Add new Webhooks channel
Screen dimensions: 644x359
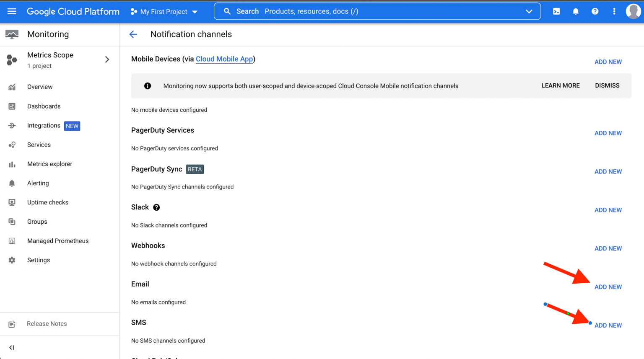click(608, 249)
